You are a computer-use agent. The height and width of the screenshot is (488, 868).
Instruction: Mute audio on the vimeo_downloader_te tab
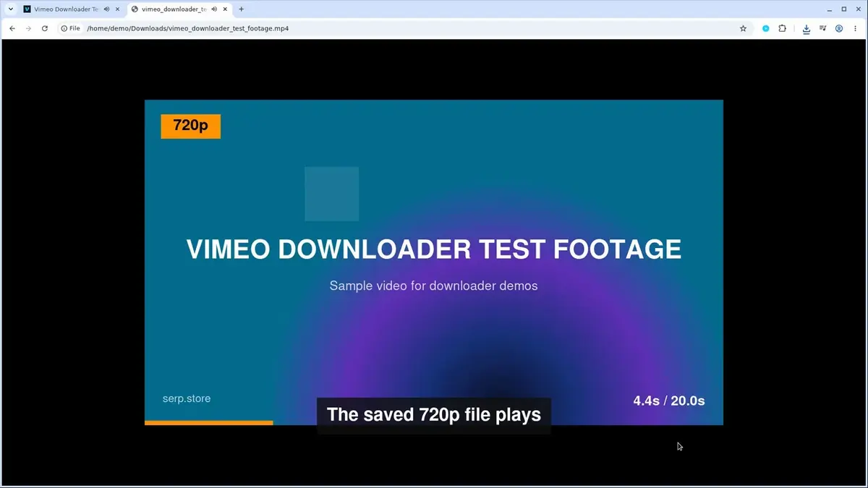215,9
